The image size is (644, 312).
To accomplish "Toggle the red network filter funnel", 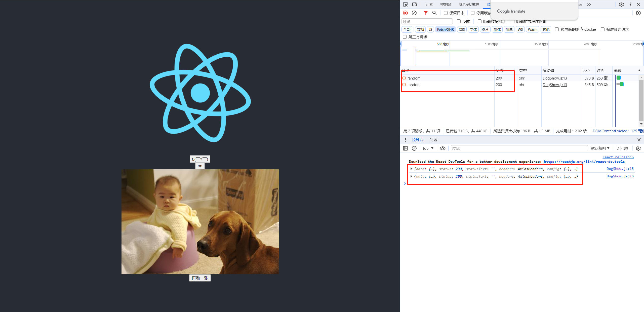I will coord(426,13).
